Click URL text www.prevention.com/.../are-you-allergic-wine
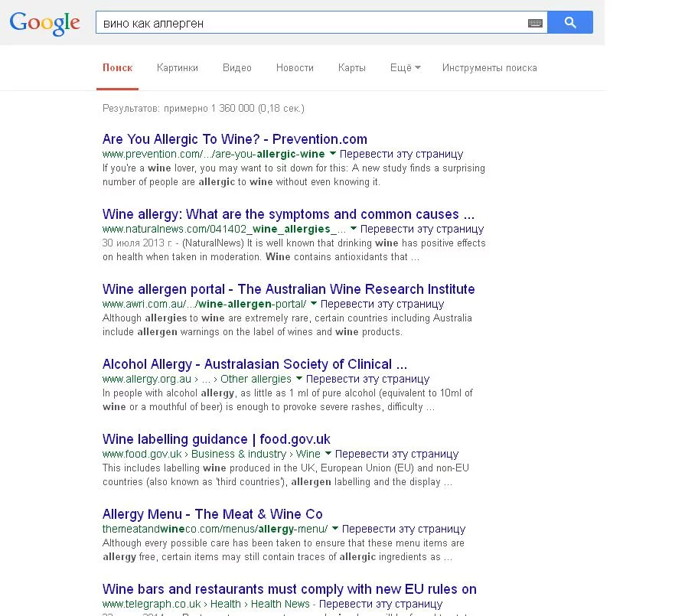 [214, 154]
